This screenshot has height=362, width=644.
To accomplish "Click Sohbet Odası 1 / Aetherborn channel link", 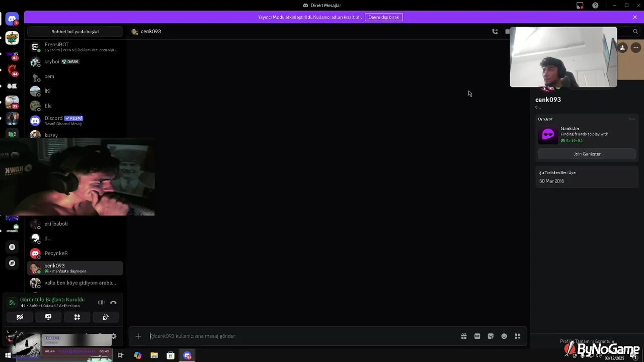I will pyautogui.click(x=54, y=306).
